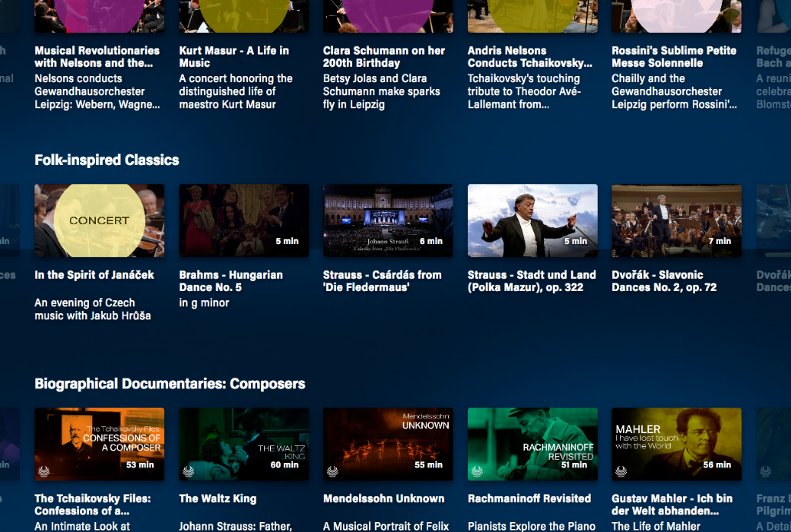Screen dimensions: 791x532
Task: Click 'Betsy Jolas and Clara Schumann' description
Action: [381, 91]
